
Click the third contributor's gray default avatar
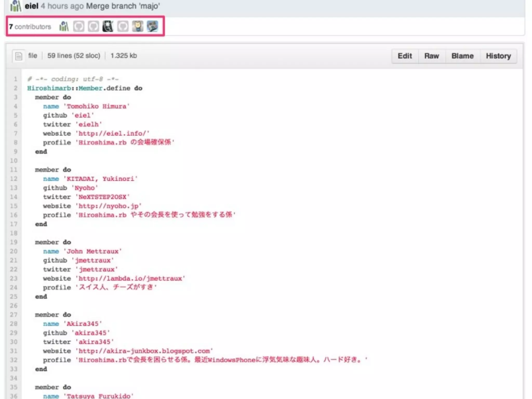pyautogui.click(x=93, y=26)
